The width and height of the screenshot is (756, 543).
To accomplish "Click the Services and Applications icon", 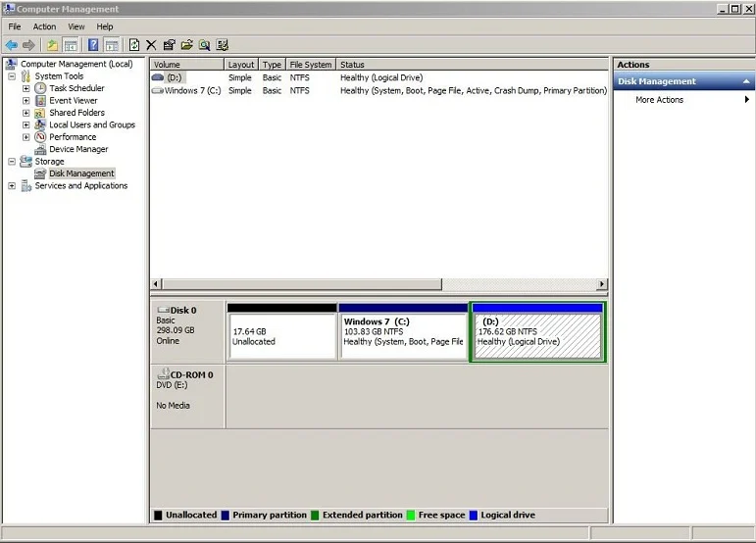I will click(26, 186).
